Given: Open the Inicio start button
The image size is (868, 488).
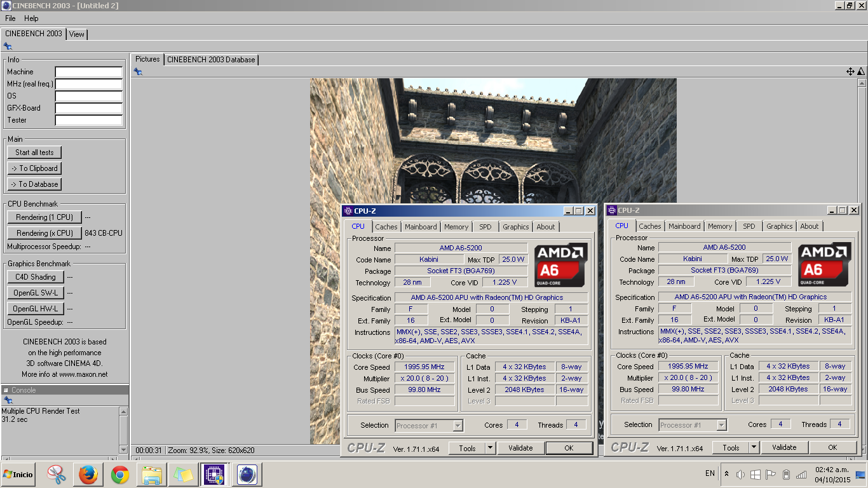Looking at the screenshot, I should point(18,475).
